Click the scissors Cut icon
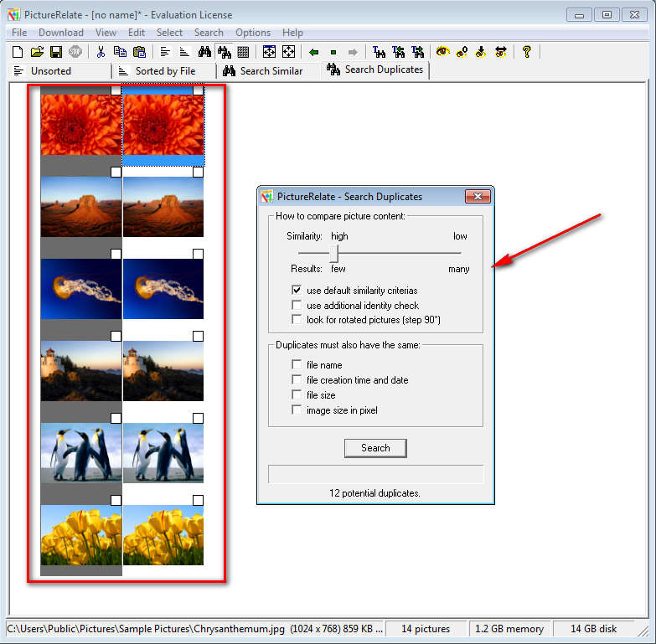Image resolution: width=656 pixels, height=644 pixels. click(x=101, y=52)
